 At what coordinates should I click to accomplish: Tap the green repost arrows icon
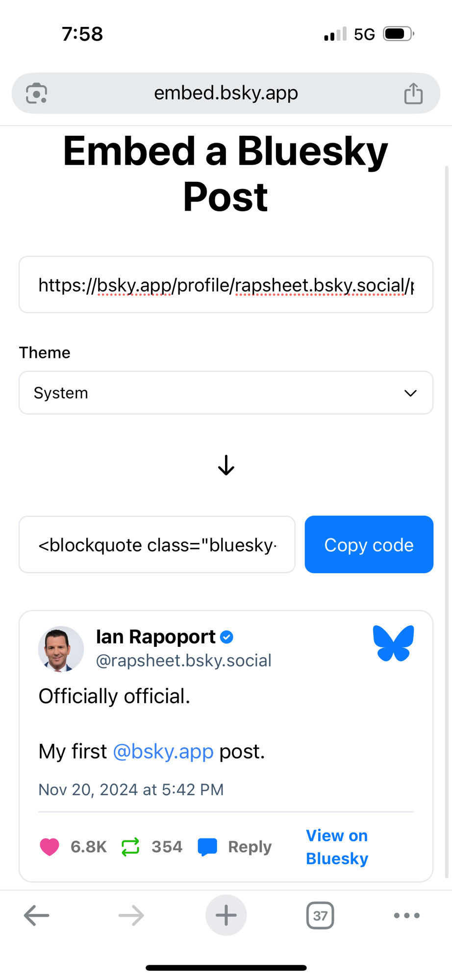click(x=130, y=847)
